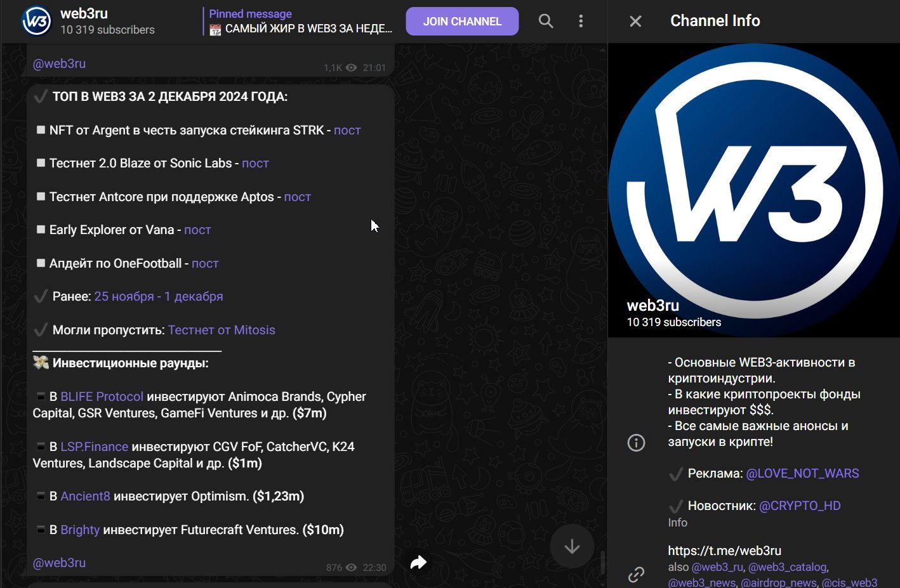
Task: Click the 1,1K views count
Action: pyautogui.click(x=333, y=68)
